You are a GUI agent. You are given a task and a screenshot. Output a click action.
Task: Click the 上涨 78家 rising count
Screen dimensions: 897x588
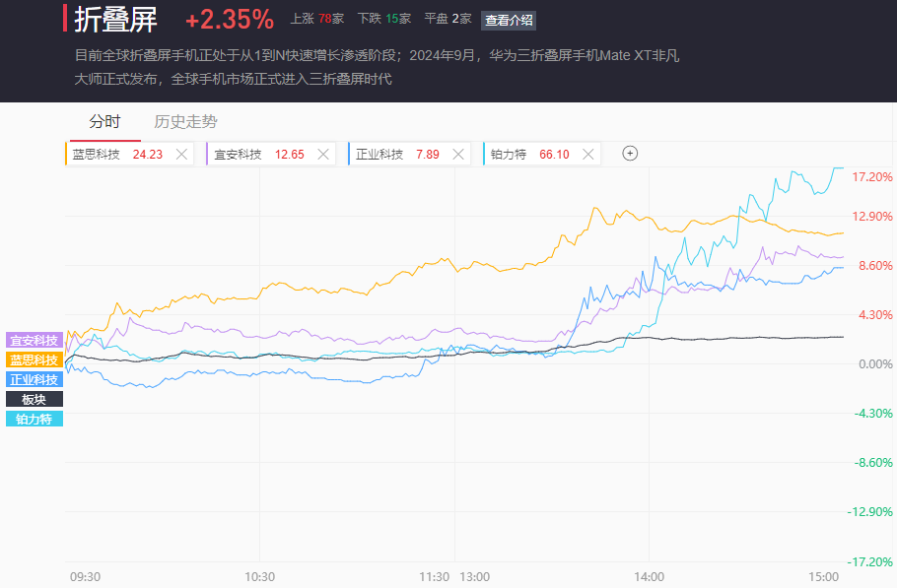tap(317, 19)
